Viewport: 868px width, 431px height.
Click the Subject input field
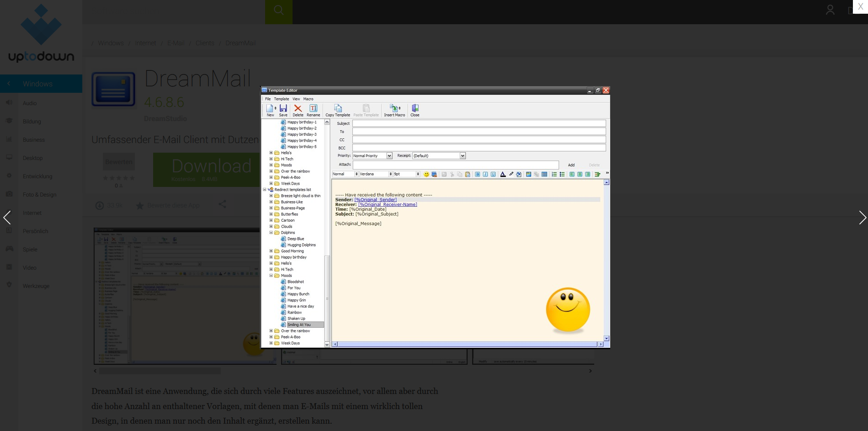point(479,123)
